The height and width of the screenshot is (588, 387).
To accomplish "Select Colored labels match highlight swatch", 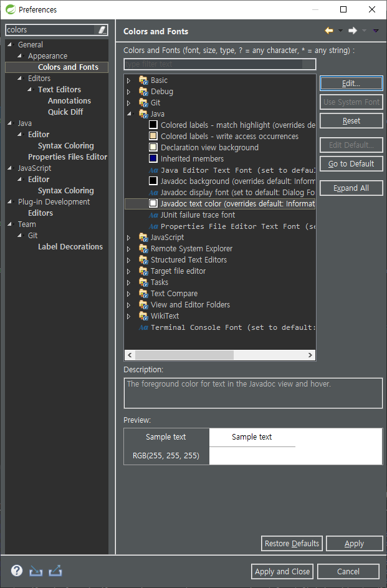I will (x=153, y=125).
